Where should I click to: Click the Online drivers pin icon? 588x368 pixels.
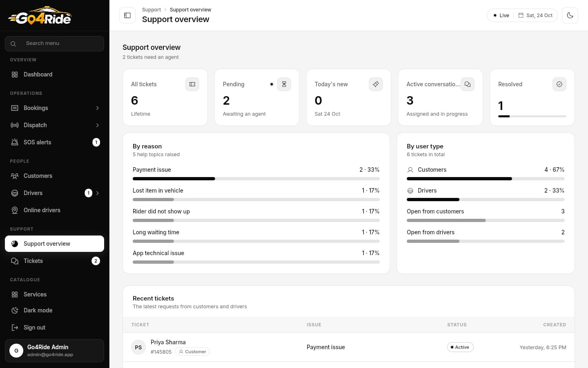pyautogui.click(x=15, y=210)
